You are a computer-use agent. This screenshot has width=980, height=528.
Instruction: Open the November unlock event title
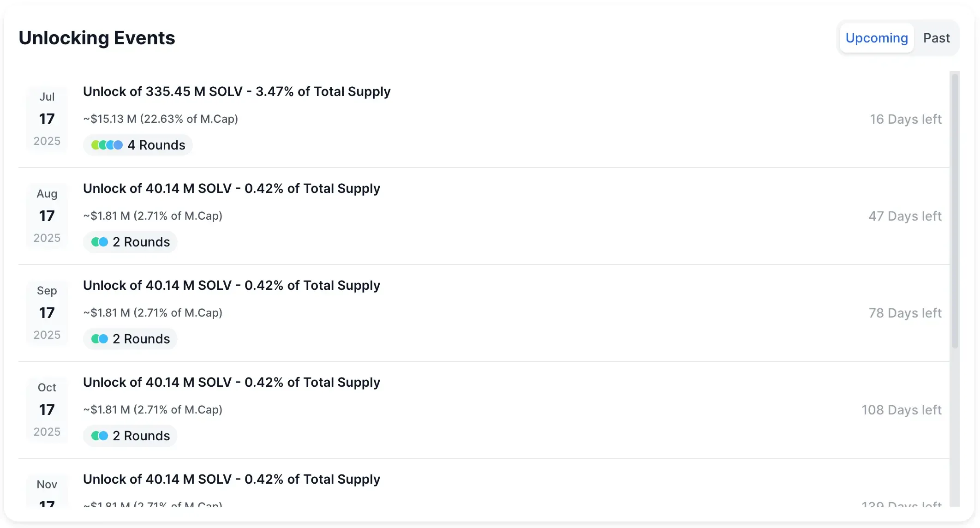pyautogui.click(x=232, y=479)
